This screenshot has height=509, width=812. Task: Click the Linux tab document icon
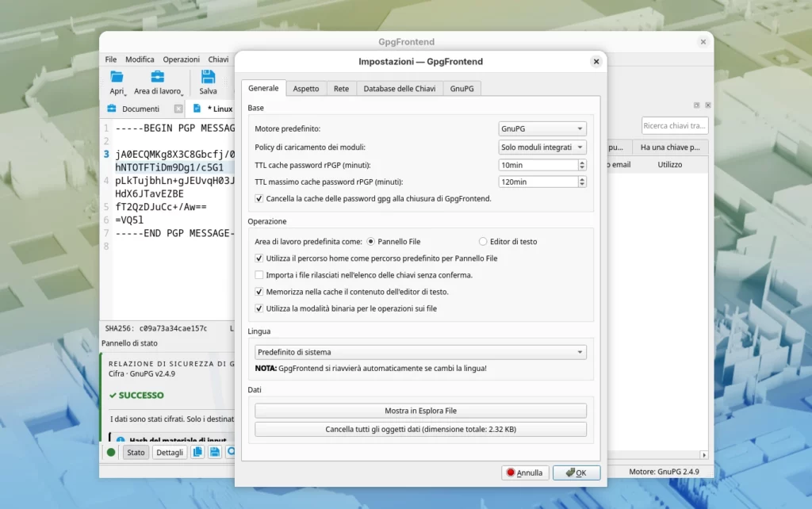pos(197,108)
